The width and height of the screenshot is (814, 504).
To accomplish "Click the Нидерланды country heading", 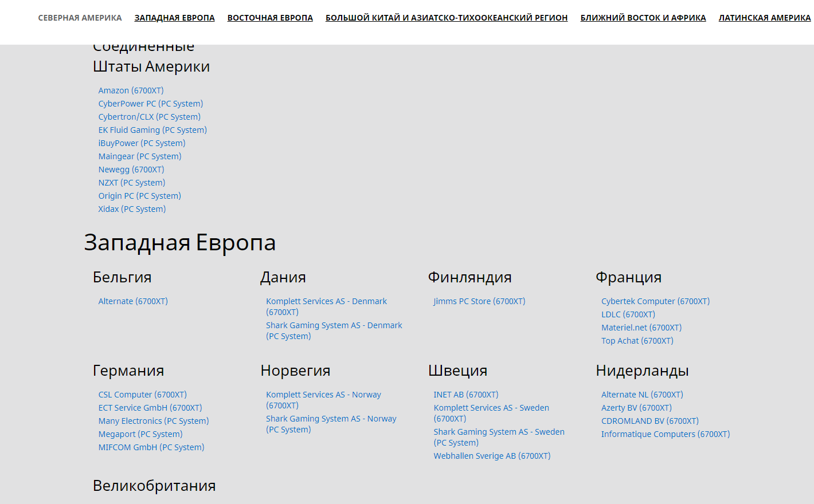I will (x=643, y=371).
